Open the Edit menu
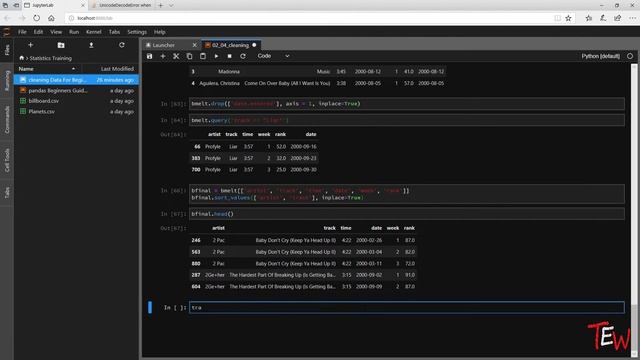 (x=38, y=32)
